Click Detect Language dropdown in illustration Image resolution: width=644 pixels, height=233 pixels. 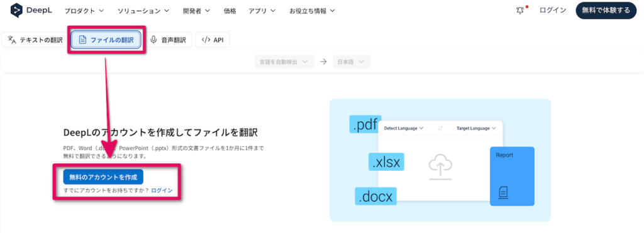(x=404, y=128)
